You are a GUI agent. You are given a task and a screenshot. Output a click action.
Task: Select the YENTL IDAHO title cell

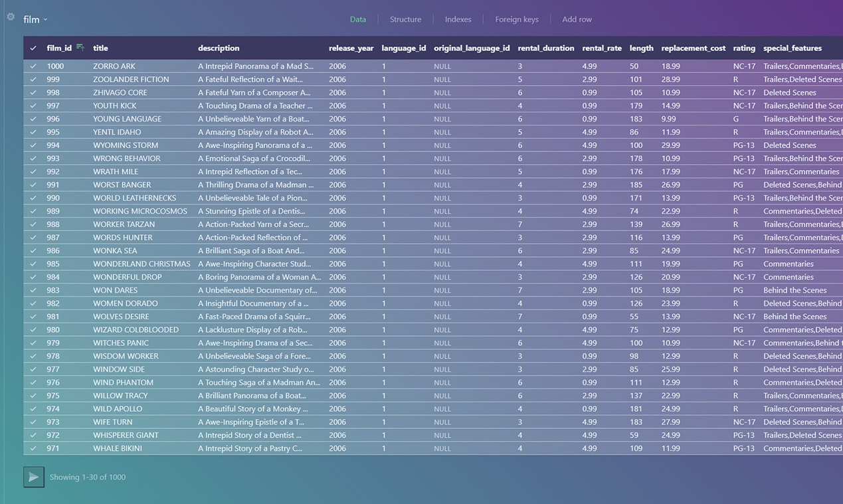coord(117,132)
